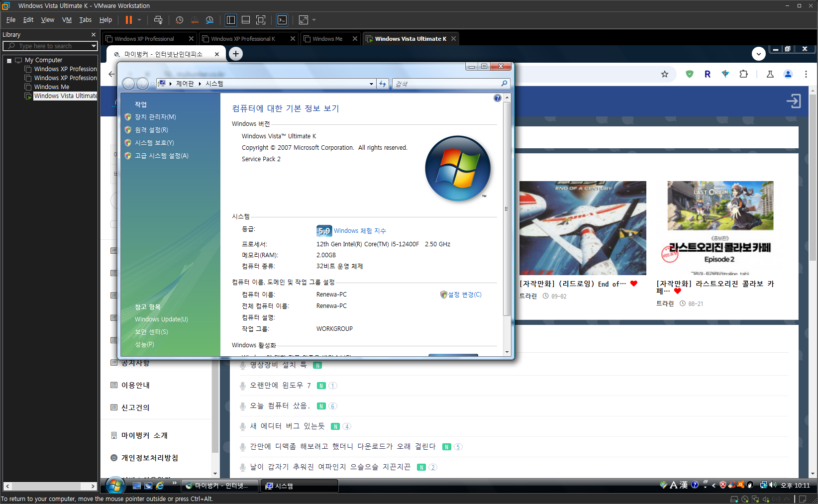Pause the virtual machine with orange button

[x=129, y=20]
